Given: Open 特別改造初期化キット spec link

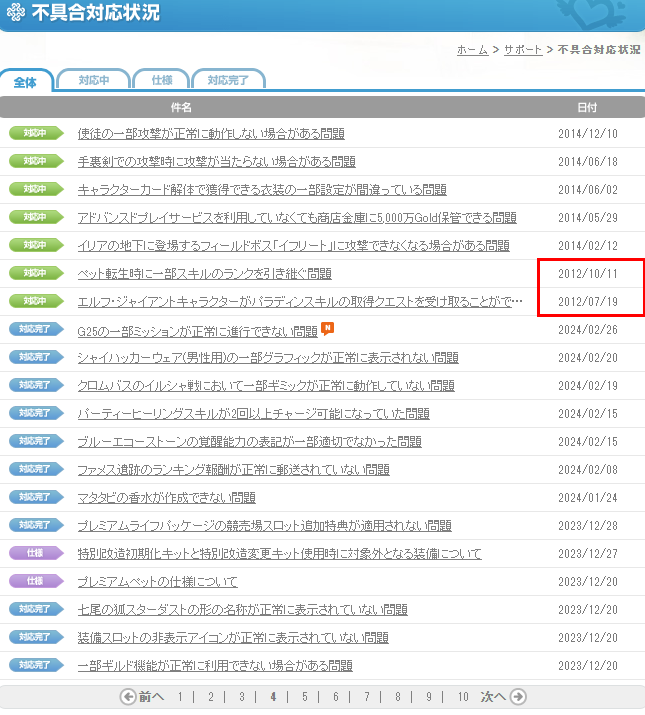Looking at the screenshot, I should coord(280,553).
